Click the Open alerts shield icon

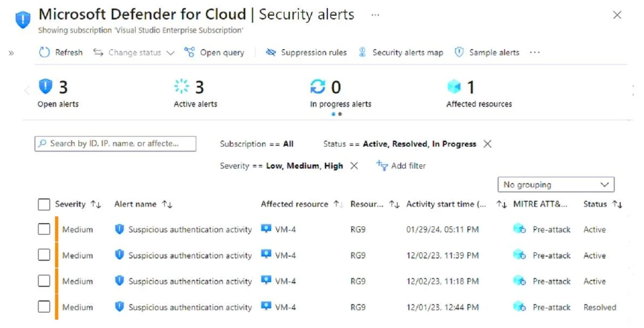click(45, 86)
